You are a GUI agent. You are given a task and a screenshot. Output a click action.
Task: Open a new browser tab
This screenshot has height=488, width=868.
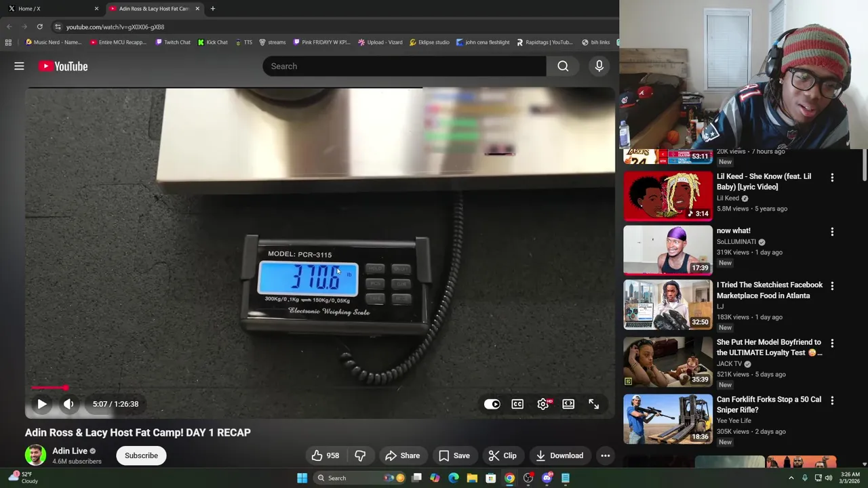click(212, 9)
